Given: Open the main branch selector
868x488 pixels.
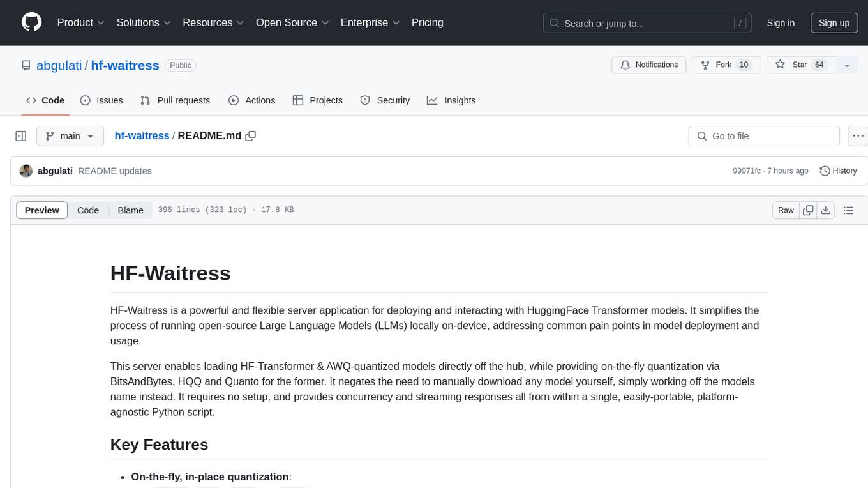Looking at the screenshot, I should 70,136.
